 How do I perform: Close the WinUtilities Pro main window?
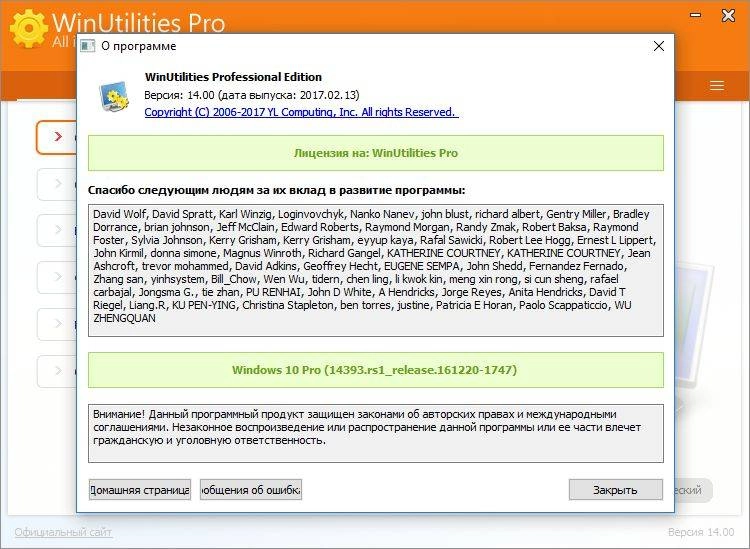pos(728,16)
